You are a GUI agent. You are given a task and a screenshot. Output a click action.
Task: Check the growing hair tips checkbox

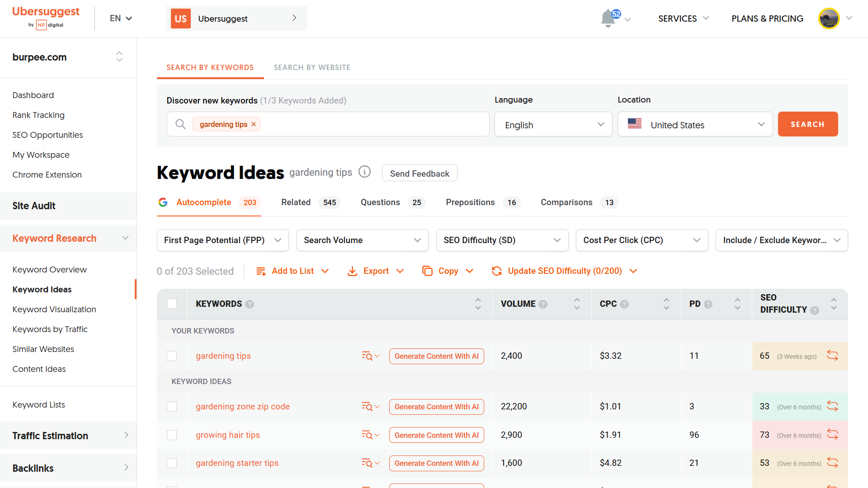click(x=172, y=435)
